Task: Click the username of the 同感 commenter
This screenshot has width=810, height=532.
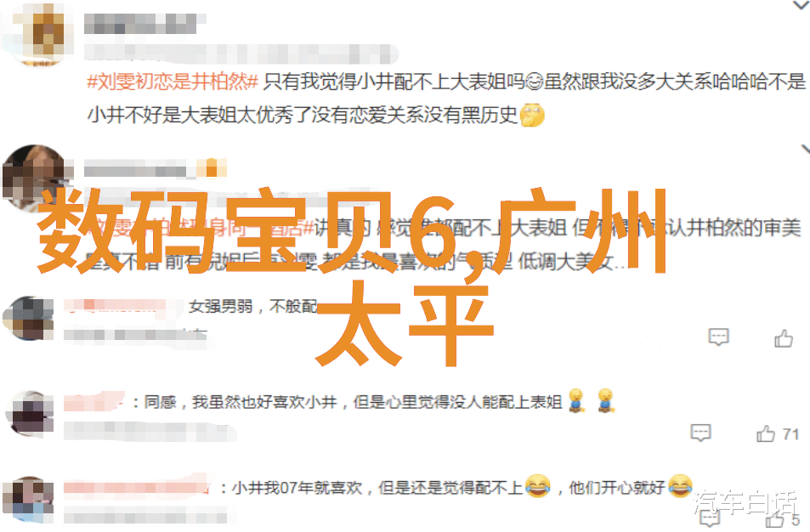Action: coord(94,401)
